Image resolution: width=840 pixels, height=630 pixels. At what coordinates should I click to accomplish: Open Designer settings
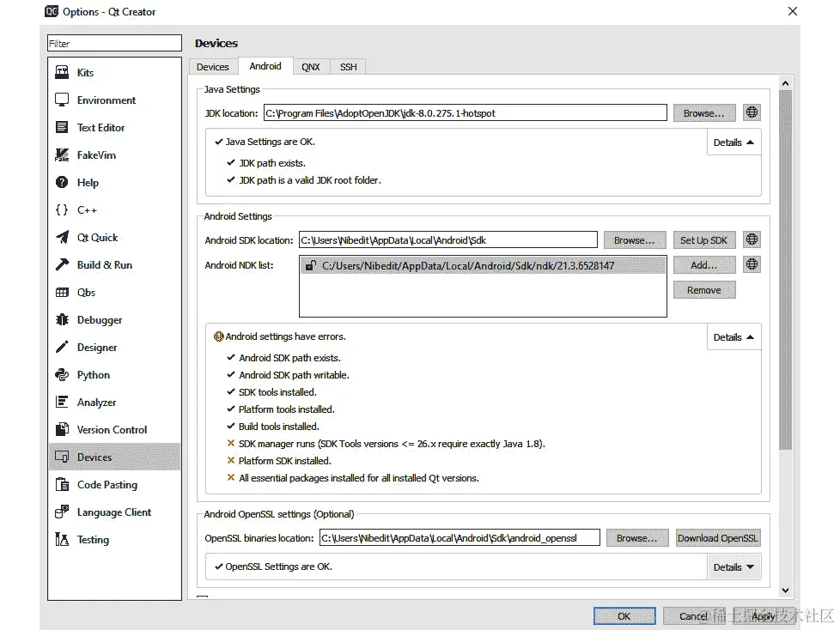[x=114, y=348]
